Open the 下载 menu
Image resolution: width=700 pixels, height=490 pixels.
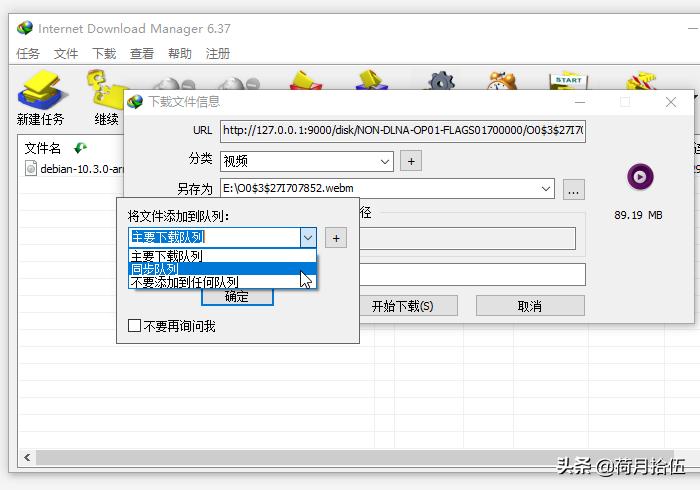[104, 54]
